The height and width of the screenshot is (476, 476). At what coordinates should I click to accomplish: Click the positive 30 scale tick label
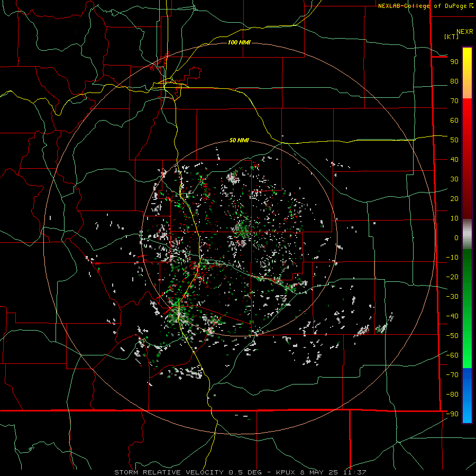point(454,179)
